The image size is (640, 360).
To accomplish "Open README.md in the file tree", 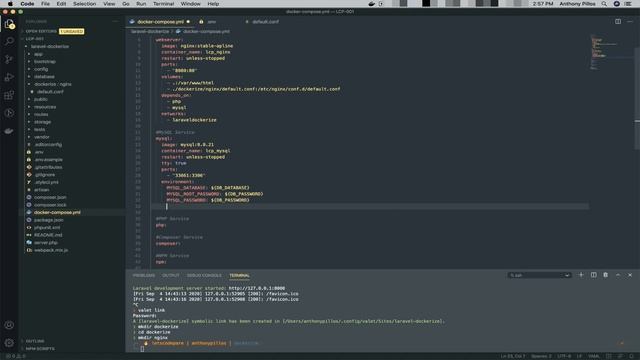I will pos(48,235).
